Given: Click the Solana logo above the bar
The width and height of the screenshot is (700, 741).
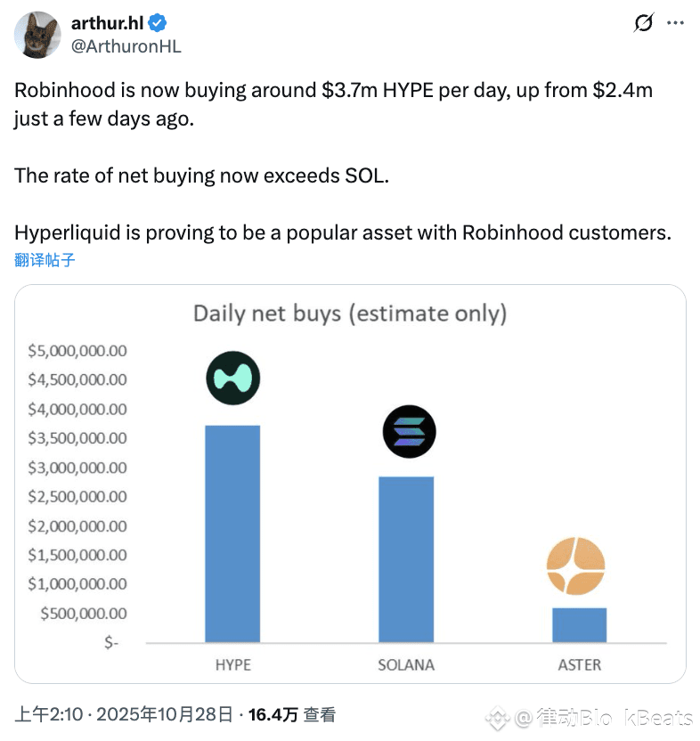Looking at the screenshot, I should [x=409, y=433].
